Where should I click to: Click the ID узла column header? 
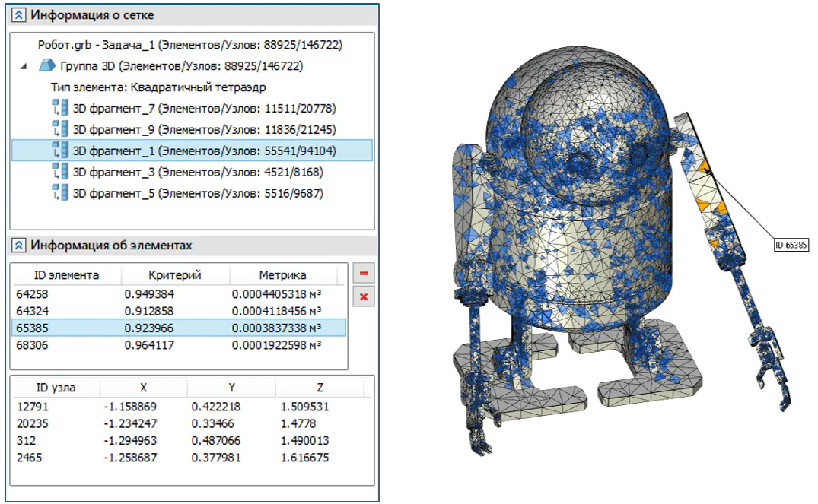coord(56,387)
